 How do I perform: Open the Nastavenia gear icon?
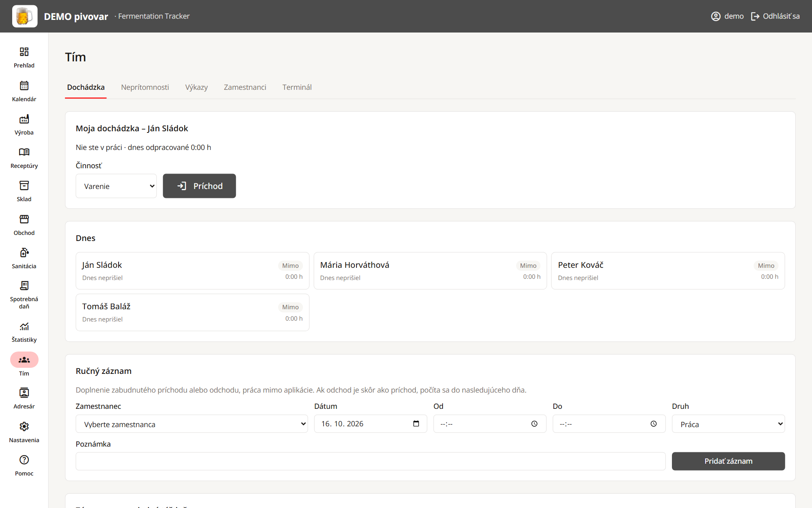pyautogui.click(x=24, y=426)
